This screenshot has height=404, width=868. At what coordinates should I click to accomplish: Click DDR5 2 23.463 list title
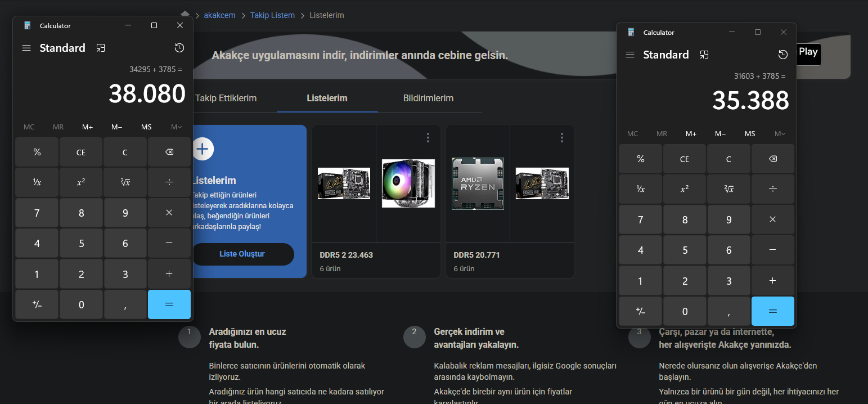point(347,255)
